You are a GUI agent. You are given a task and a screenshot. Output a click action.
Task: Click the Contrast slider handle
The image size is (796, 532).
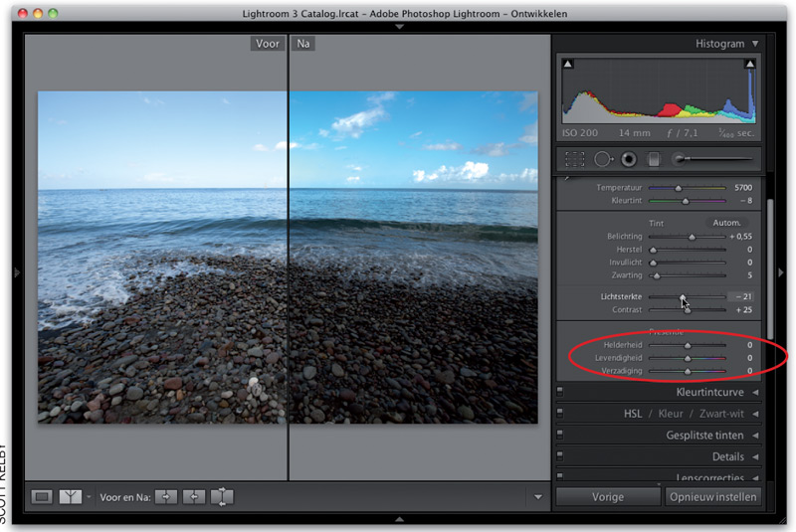click(688, 310)
